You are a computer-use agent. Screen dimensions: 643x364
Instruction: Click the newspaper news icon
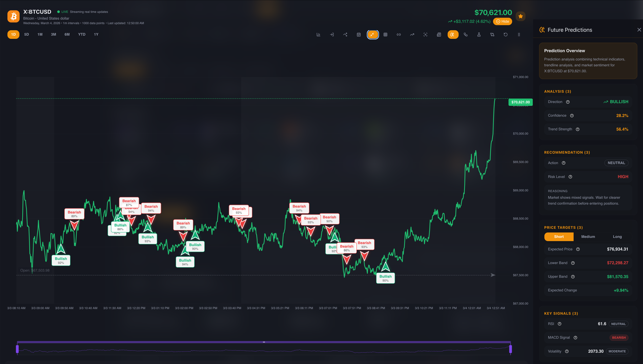[439, 34]
